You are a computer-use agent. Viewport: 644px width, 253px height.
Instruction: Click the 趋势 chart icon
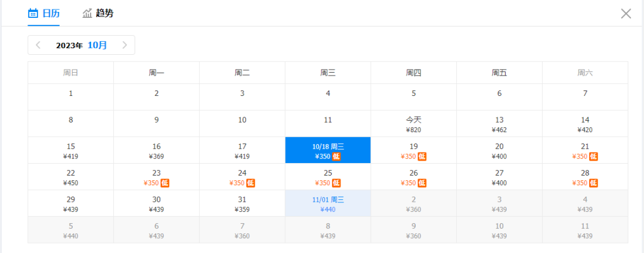pyautogui.click(x=87, y=14)
